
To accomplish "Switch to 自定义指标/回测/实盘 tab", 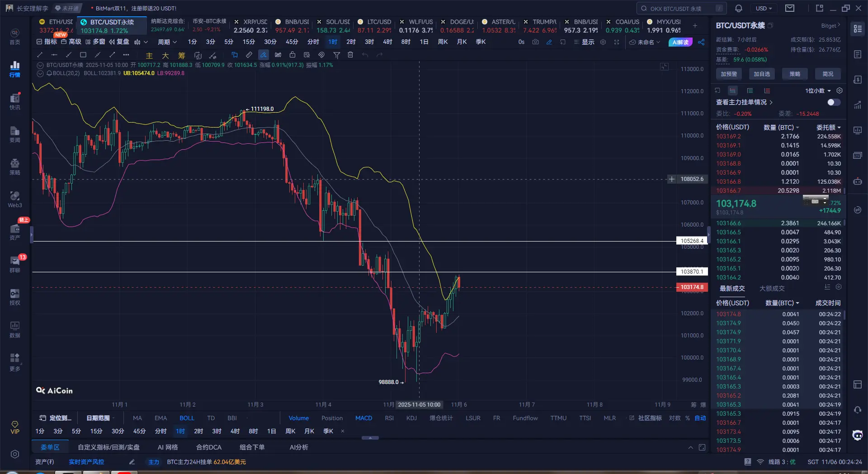I will pos(108,447).
